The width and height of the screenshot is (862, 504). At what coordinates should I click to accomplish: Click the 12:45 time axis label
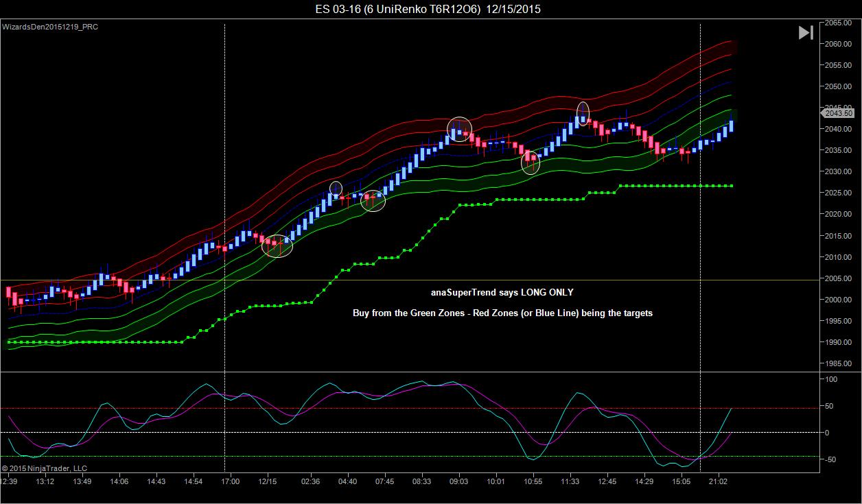[607, 482]
